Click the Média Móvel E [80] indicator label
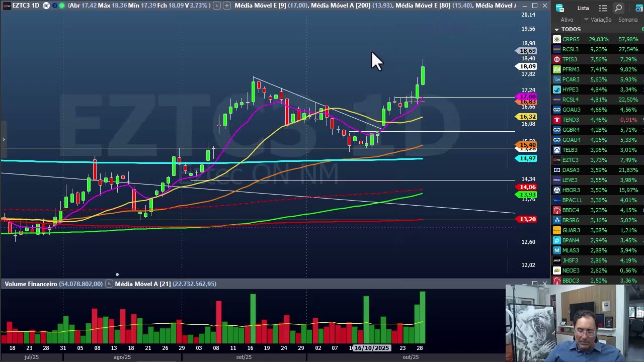This screenshot has width=644, height=362. tap(434, 6)
